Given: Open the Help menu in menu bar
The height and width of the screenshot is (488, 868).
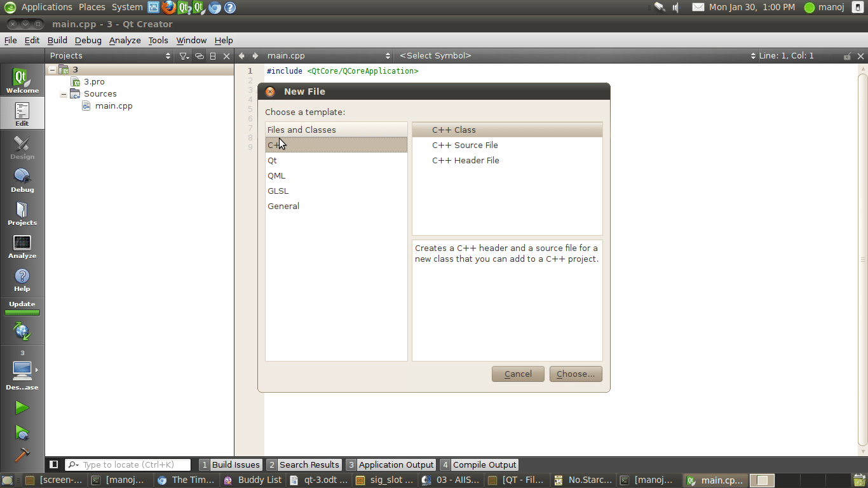Looking at the screenshot, I should click(224, 40).
